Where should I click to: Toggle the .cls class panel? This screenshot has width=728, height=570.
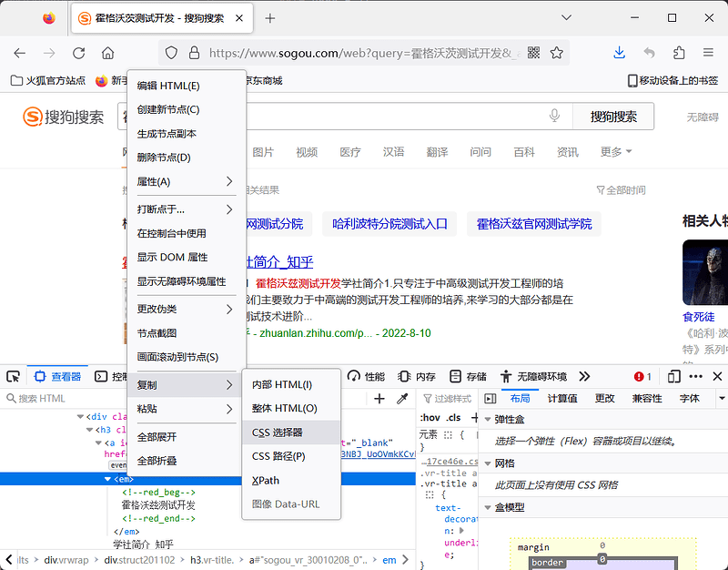(453, 418)
